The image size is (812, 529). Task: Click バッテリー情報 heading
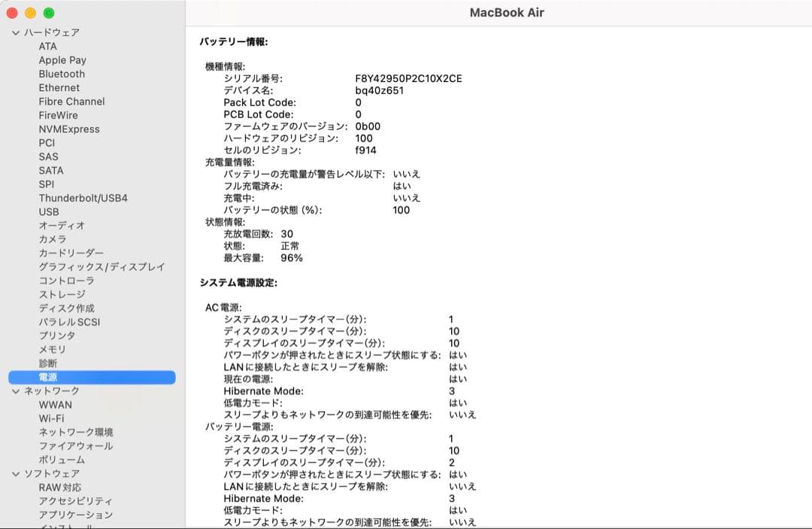pyautogui.click(x=234, y=42)
